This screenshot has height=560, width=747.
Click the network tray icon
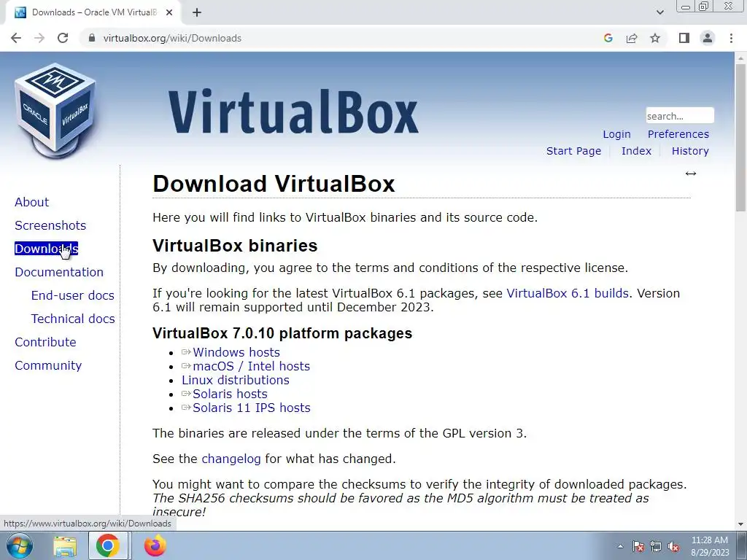pyautogui.click(x=656, y=546)
